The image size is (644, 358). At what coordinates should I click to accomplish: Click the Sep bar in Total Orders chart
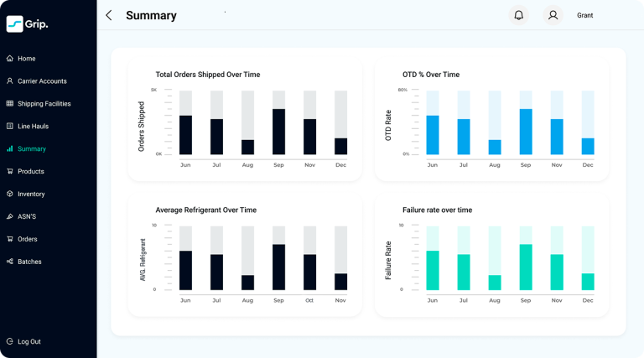pos(278,132)
